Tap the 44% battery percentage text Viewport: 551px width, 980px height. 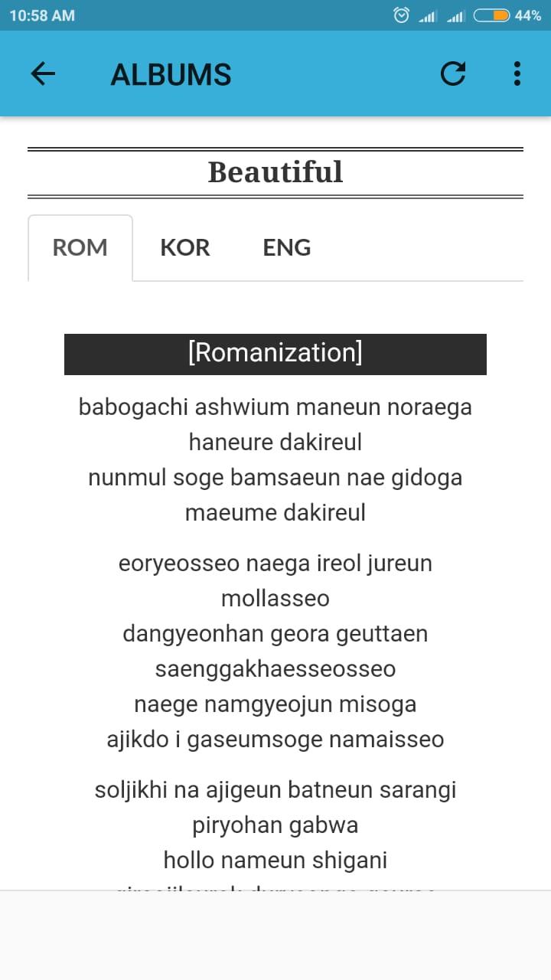click(528, 15)
